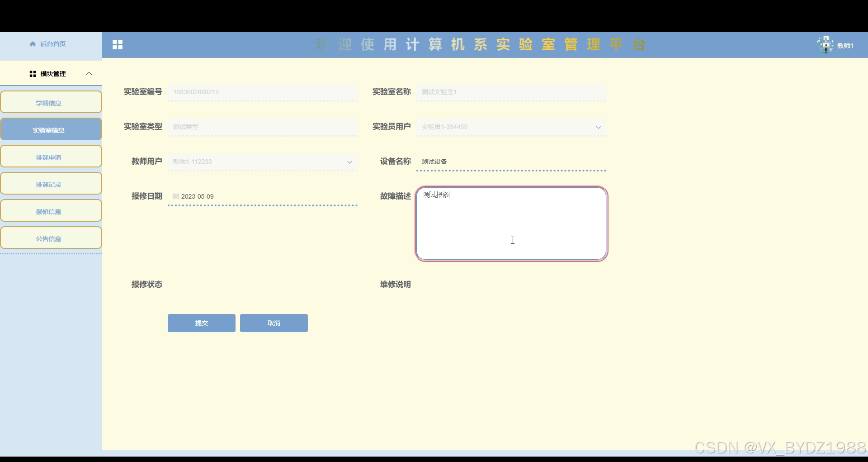Click the user avatar icon for 教师1
Image resolution: width=868 pixels, height=462 pixels.
pyautogui.click(x=826, y=45)
